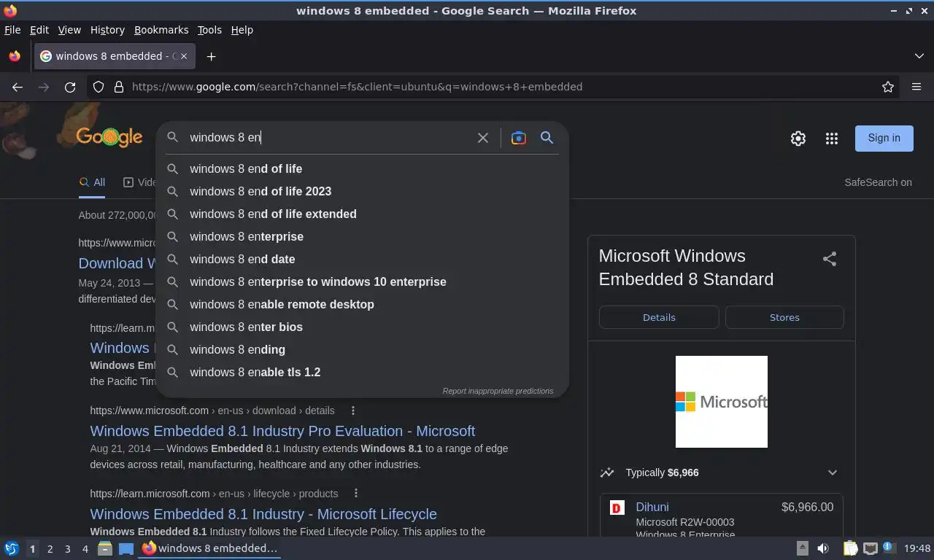Screen dimensions: 934x560
Task: Open the Google apps grid
Action: pos(832,139)
